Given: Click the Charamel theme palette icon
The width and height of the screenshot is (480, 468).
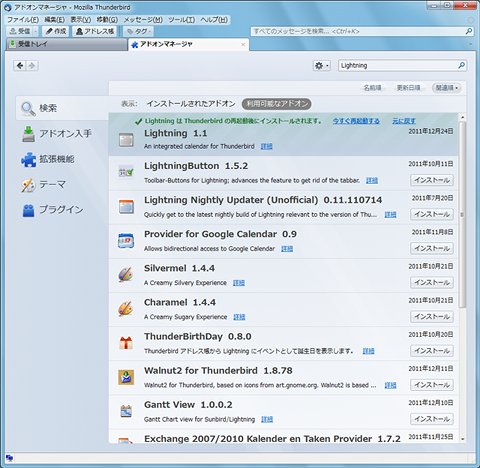Looking at the screenshot, I should pos(126,309).
